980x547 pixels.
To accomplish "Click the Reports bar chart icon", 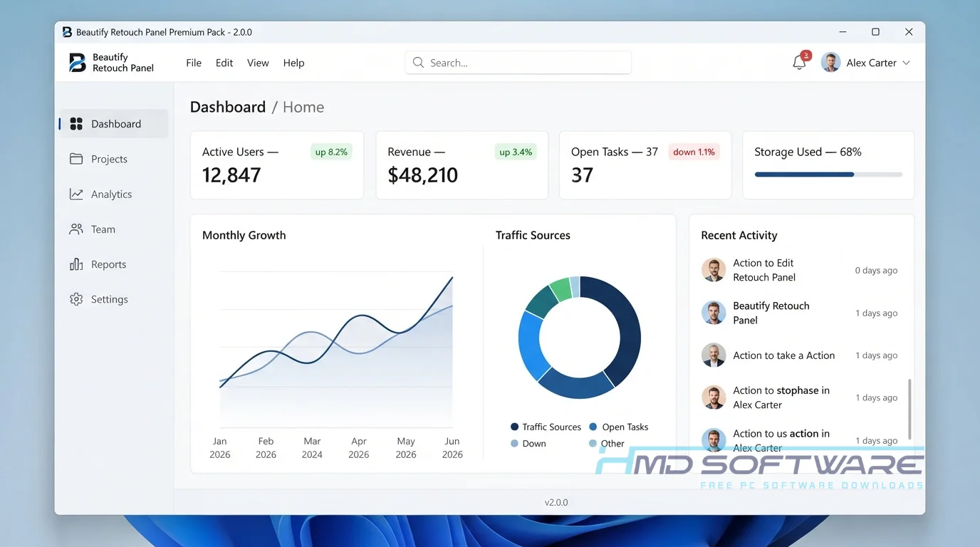I will click(x=76, y=264).
